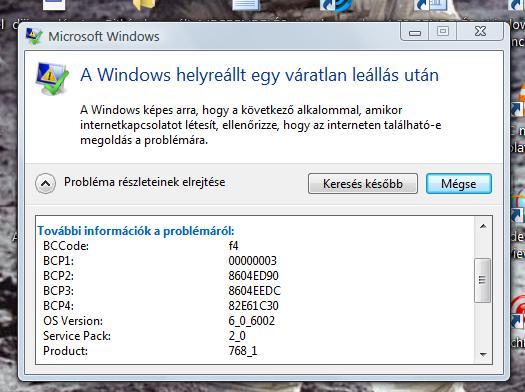The height and width of the screenshot is (392, 525).
Task: Select the Product value 768_1
Action: point(243,351)
